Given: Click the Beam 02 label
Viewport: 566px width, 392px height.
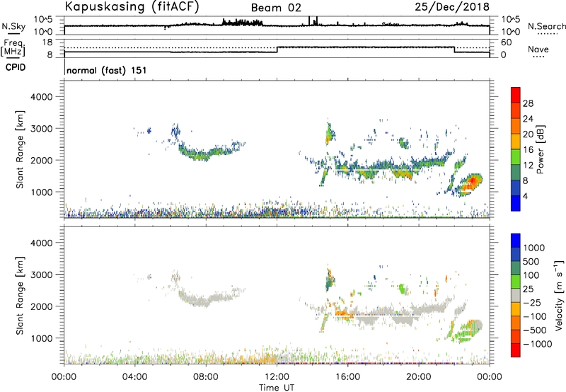Looking at the screenshot, I should [x=276, y=8].
